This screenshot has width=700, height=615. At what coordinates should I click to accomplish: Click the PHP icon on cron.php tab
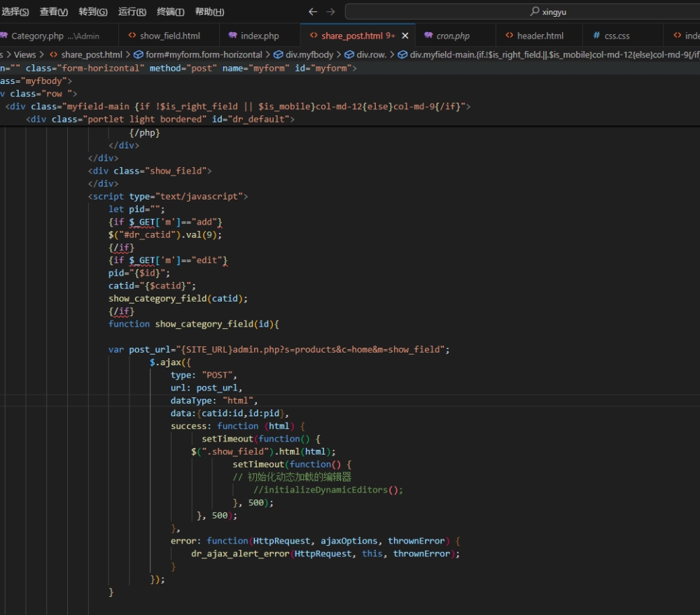point(428,35)
